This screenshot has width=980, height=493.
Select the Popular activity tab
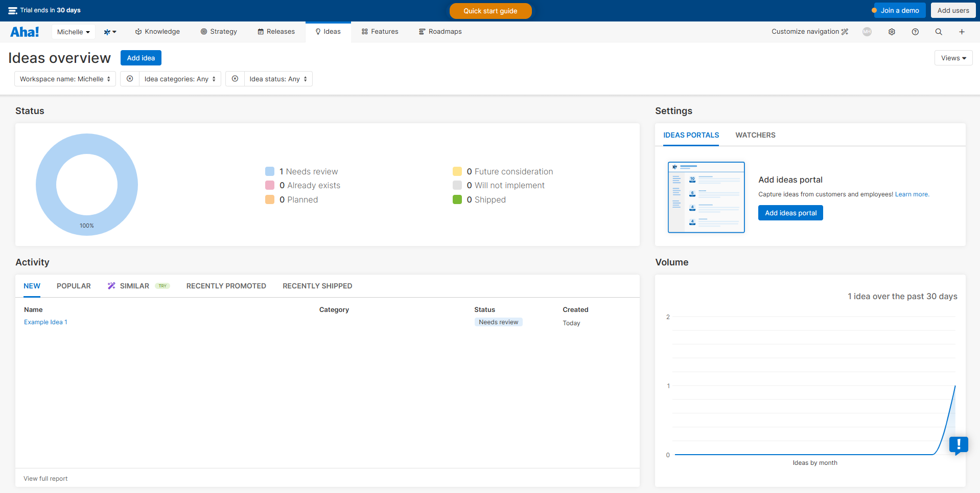pyautogui.click(x=74, y=286)
